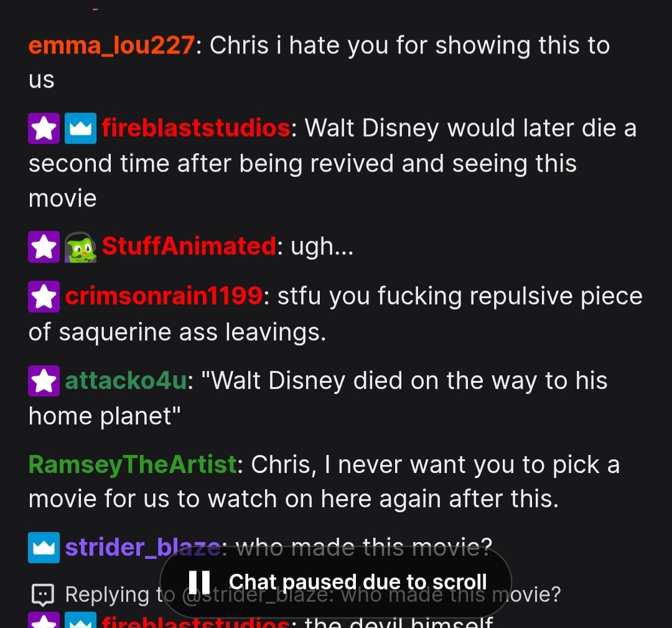672x628 pixels.
Task: Open StuffAnimated's username card
Action: click(x=189, y=246)
